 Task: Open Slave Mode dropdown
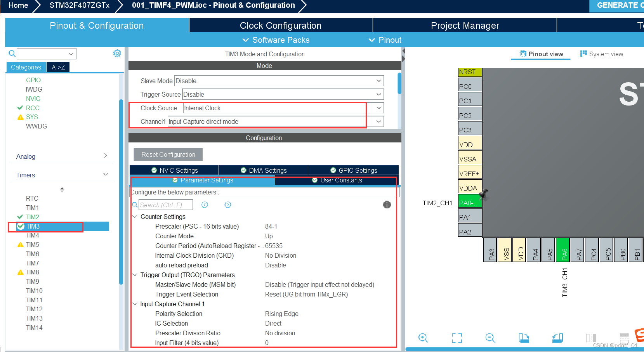[378, 81]
